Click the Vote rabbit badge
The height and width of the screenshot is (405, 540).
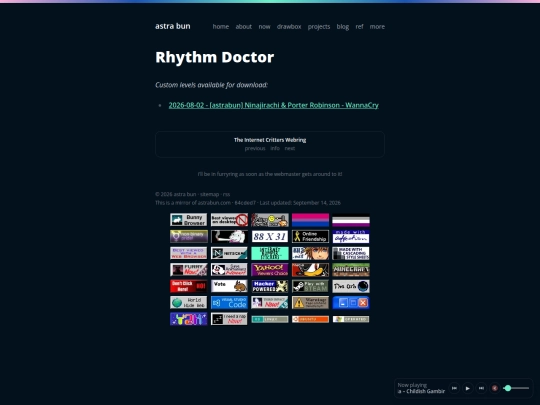(x=229, y=286)
